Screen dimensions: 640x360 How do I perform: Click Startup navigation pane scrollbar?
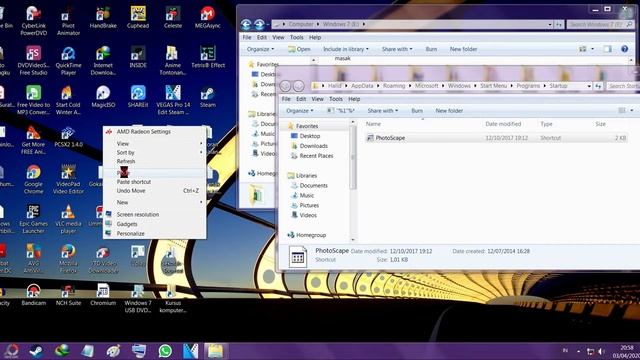pyautogui.click(x=353, y=157)
